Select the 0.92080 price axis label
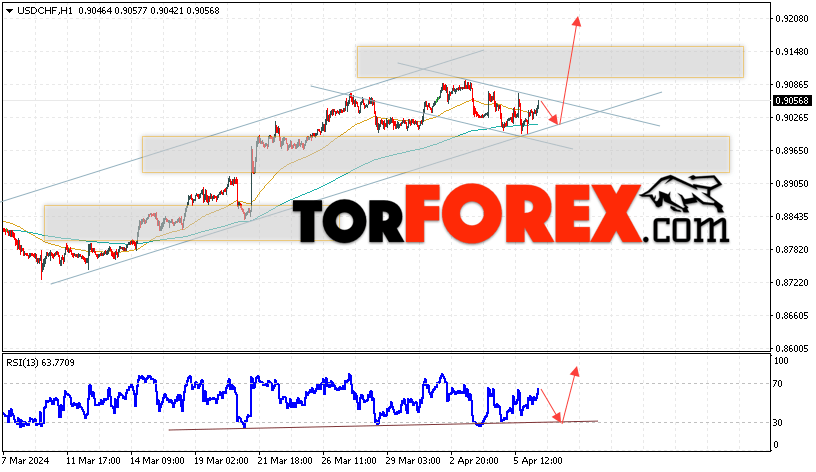This screenshot has height=472, width=816. click(x=792, y=19)
